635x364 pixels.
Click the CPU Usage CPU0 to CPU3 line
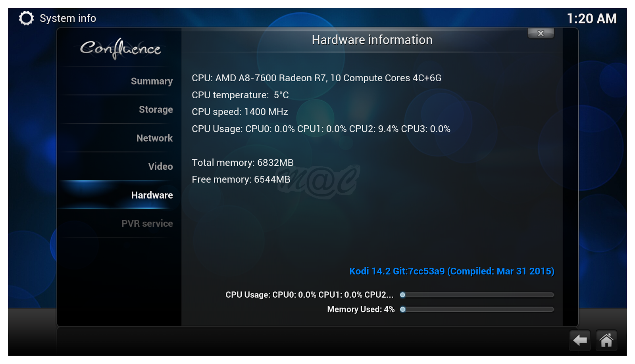[321, 129]
